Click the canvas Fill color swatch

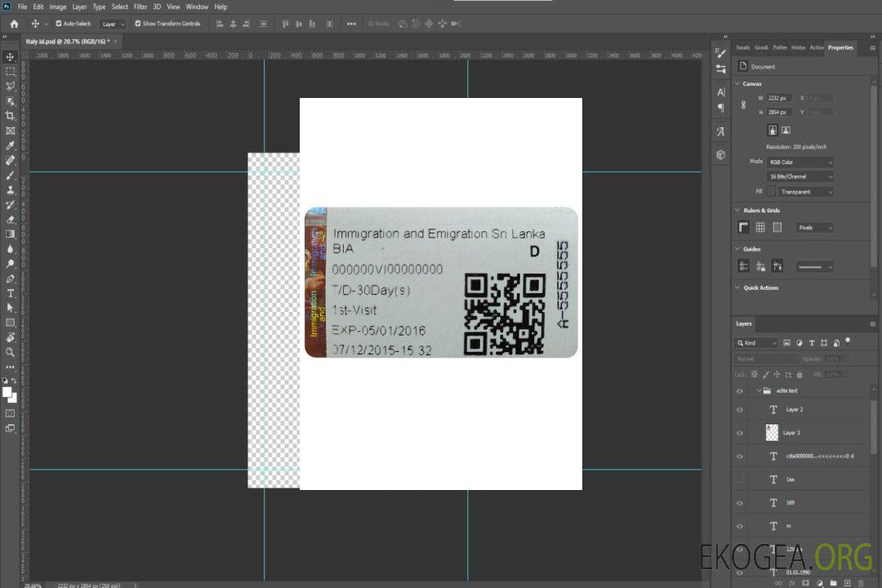771,191
